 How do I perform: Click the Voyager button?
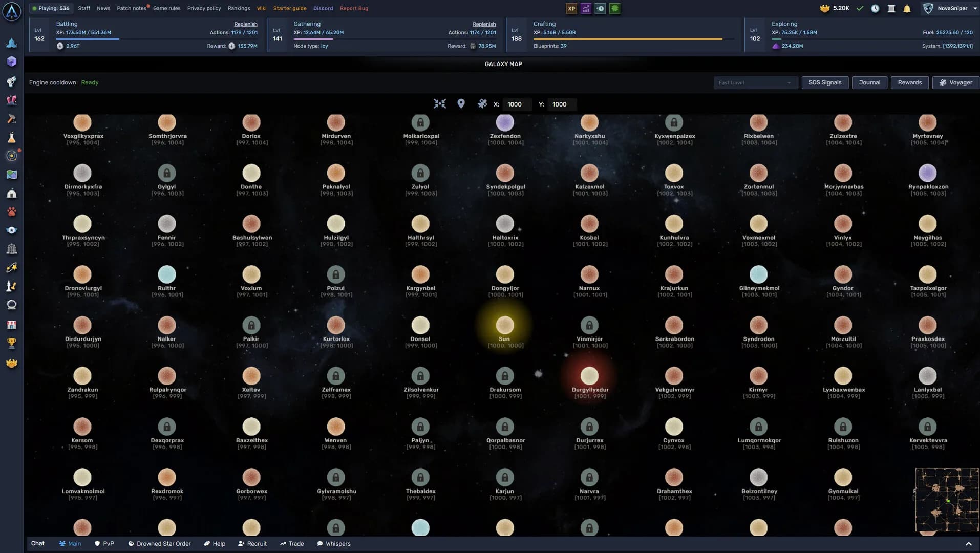tap(955, 82)
